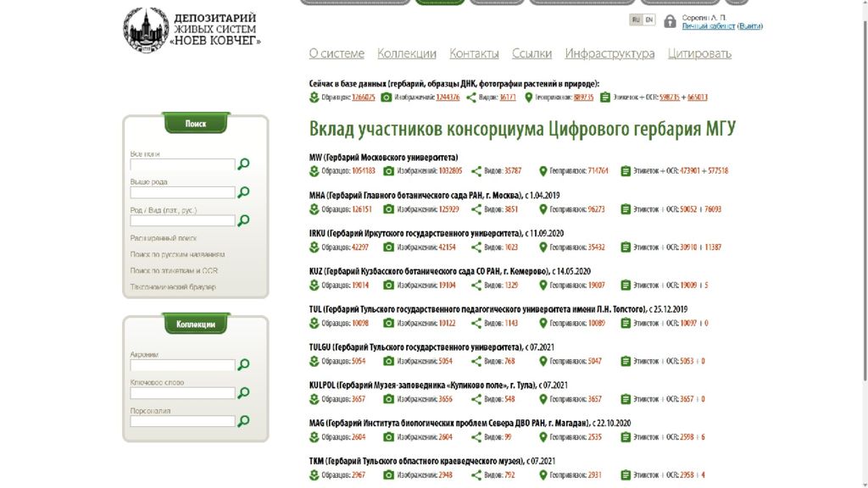Click camera icon in TULGU row

tap(388, 361)
